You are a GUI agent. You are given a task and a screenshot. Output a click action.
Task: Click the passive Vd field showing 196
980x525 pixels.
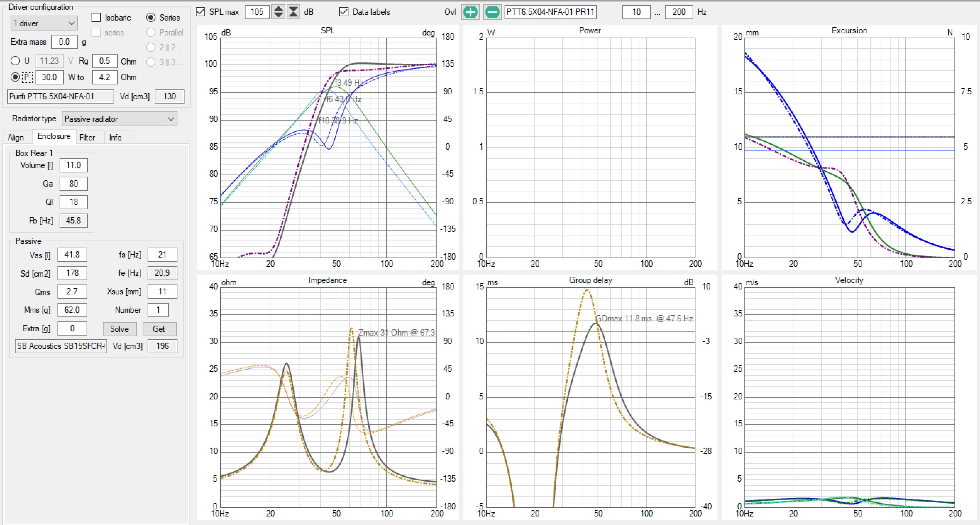(x=162, y=346)
